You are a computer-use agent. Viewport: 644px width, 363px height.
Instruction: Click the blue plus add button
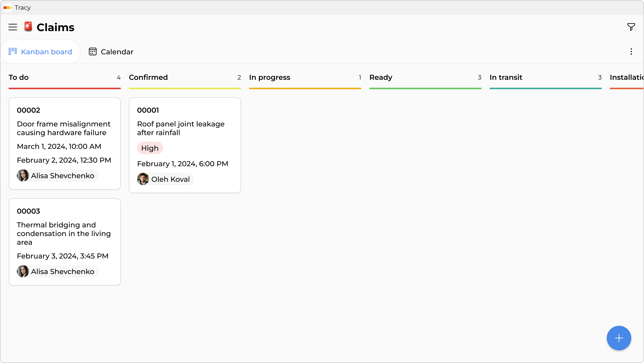point(619,338)
